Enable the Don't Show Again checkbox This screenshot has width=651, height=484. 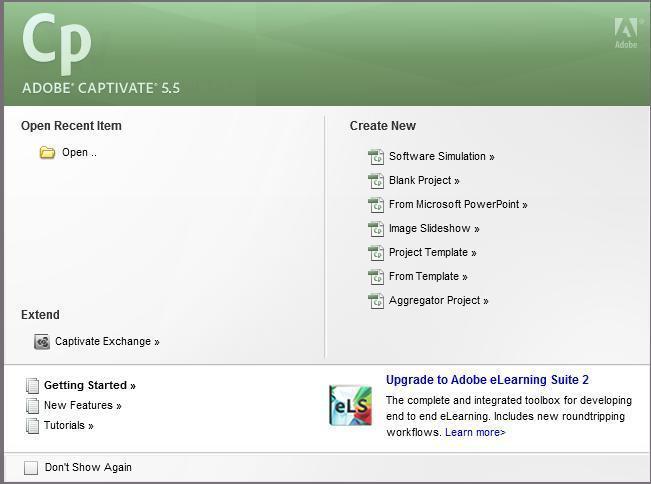(x=31, y=468)
